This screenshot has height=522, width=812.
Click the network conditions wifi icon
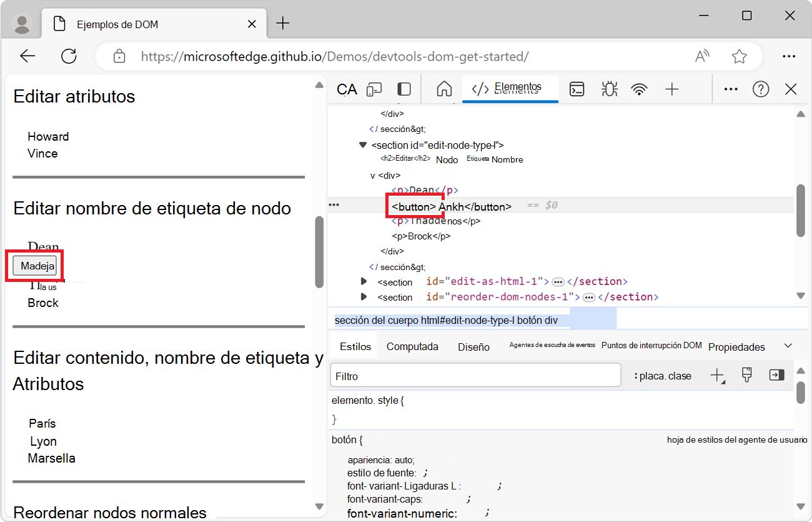(x=639, y=89)
